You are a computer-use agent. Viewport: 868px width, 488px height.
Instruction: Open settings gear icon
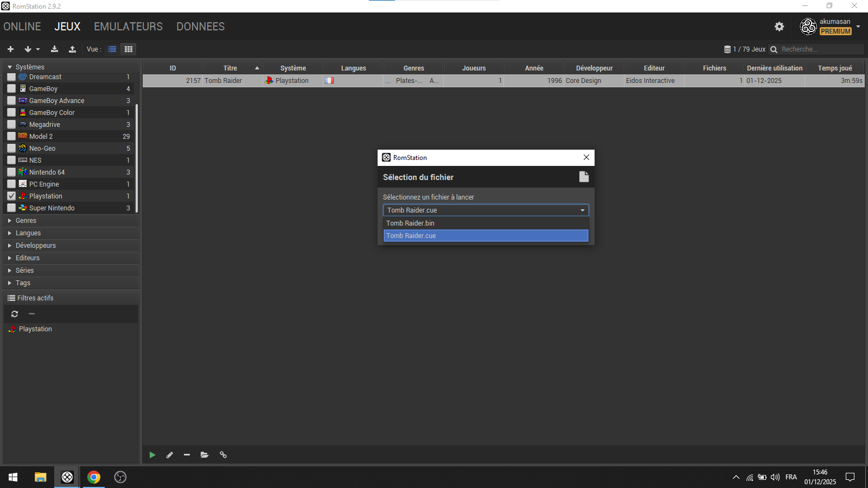point(779,27)
